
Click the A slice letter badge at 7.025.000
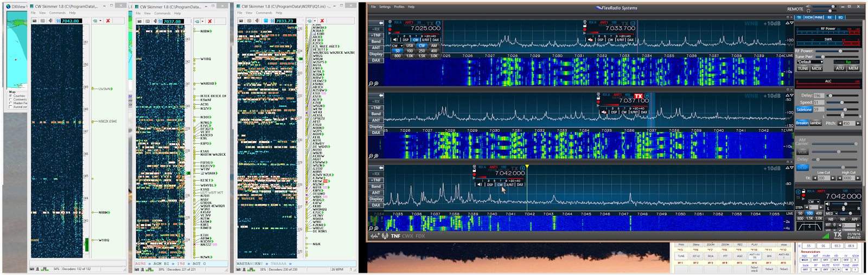(438, 23)
